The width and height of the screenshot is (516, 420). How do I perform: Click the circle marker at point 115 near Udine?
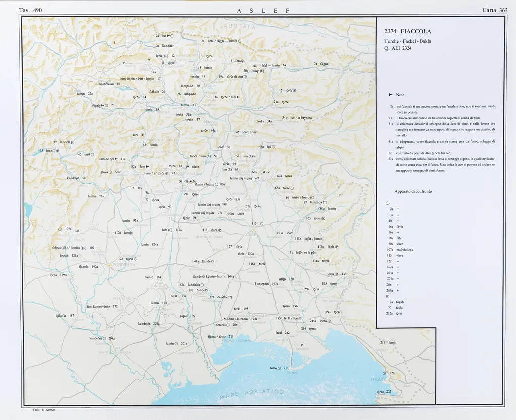(x=262, y=224)
